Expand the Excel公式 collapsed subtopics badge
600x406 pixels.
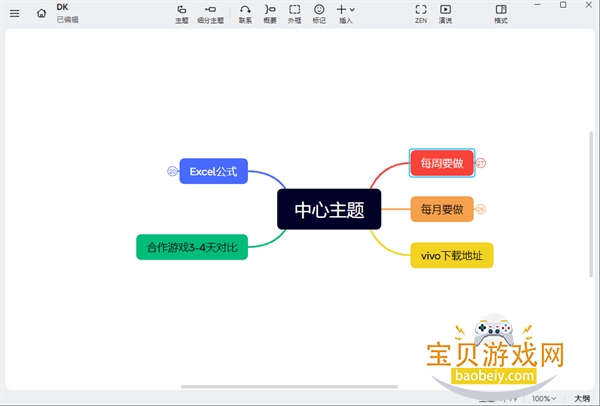172,171
